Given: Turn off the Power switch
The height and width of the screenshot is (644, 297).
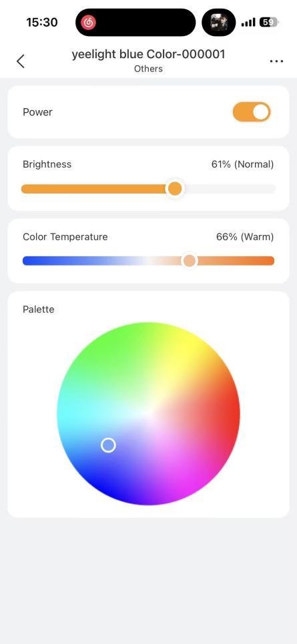Looking at the screenshot, I should click(x=252, y=111).
